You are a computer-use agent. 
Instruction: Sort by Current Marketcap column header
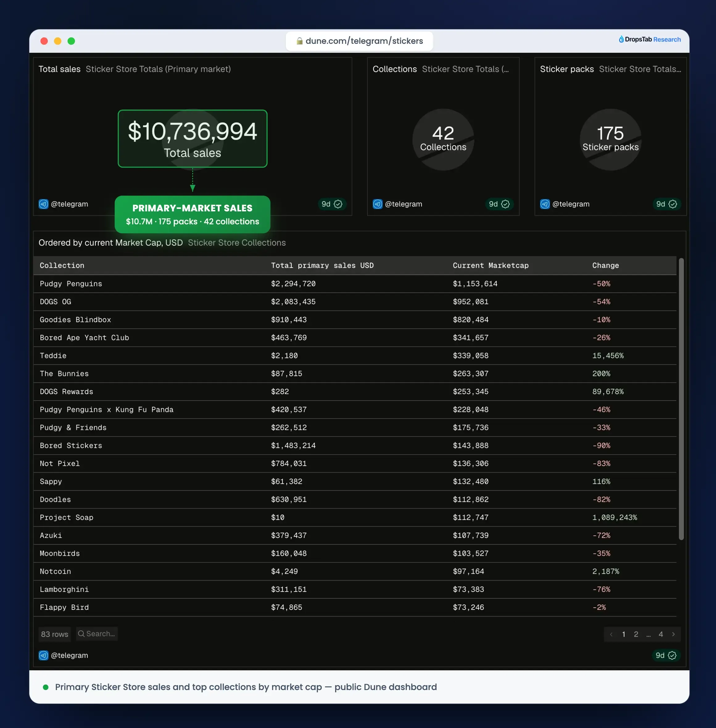coord(490,265)
